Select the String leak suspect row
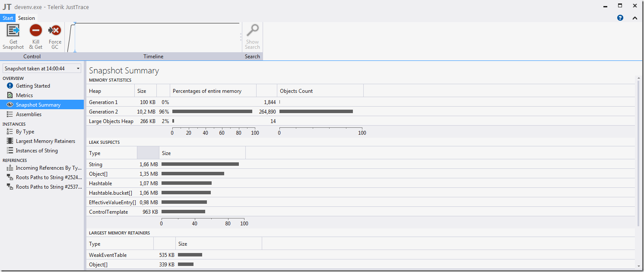Image resolution: width=644 pixels, height=272 pixels. click(361, 164)
